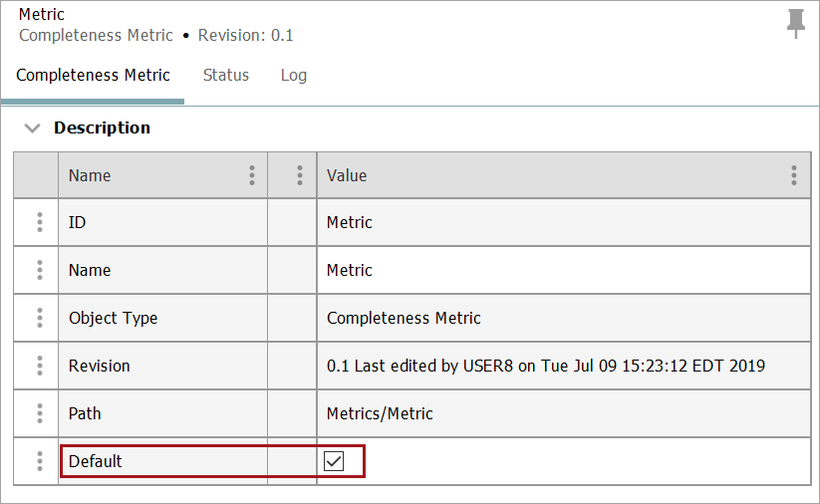Click the Path value Metrics/Metric
820x504 pixels.
[380, 413]
